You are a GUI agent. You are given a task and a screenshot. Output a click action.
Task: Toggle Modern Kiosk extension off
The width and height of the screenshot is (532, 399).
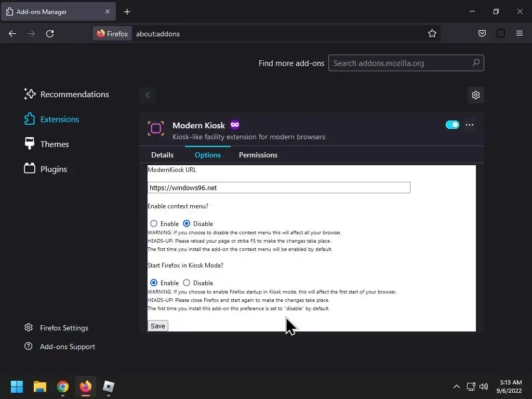[x=453, y=125]
